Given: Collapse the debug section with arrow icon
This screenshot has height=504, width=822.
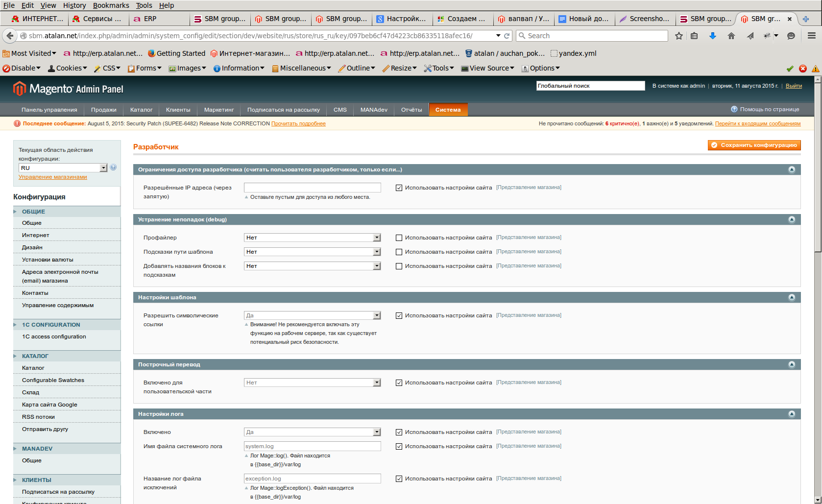Looking at the screenshot, I should (792, 219).
